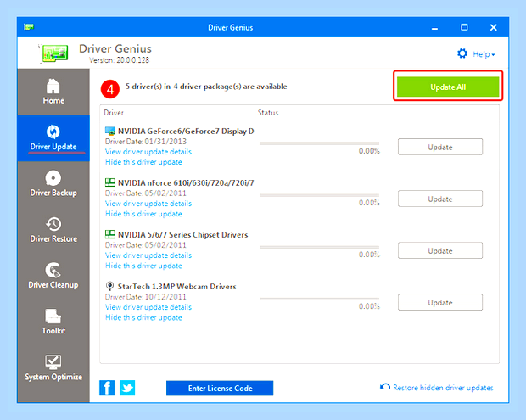
Task: Click the StarTech webcam device icon
Action: point(109,286)
